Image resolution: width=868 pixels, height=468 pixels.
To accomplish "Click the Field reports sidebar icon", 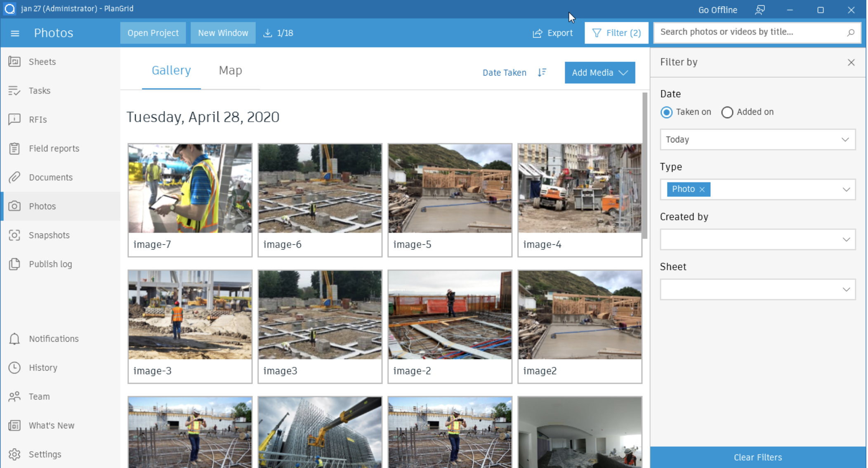I will pos(14,148).
